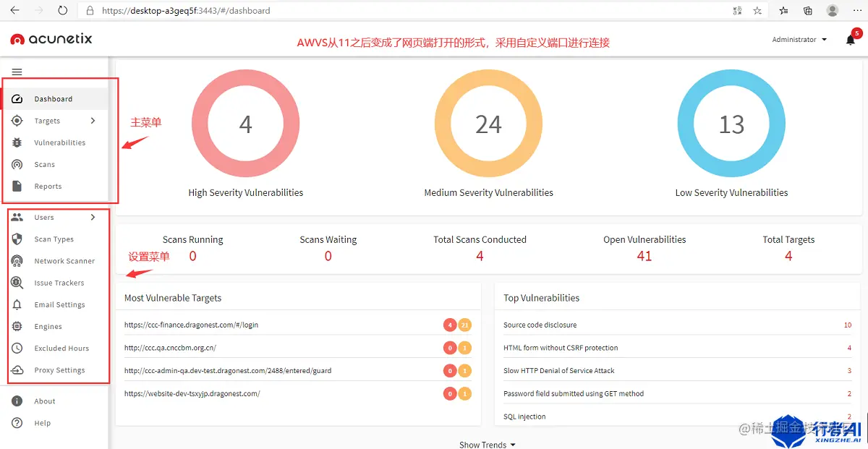
Task: Click the Scans radar icon
Action: 17,164
